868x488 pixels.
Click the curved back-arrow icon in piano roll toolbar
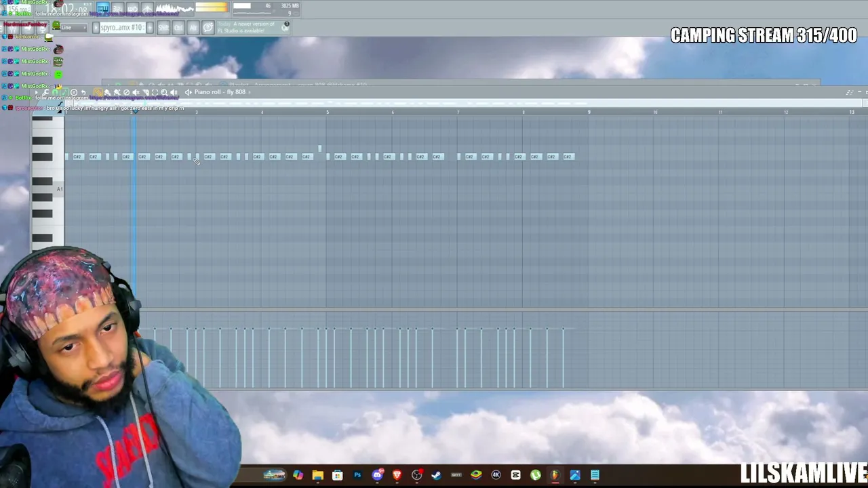tap(83, 92)
